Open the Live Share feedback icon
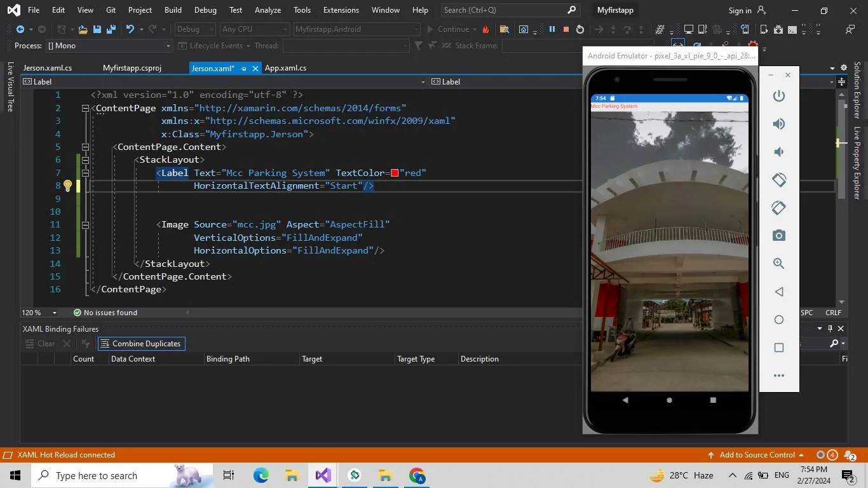The height and width of the screenshot is (488, 868). [850, 29]
